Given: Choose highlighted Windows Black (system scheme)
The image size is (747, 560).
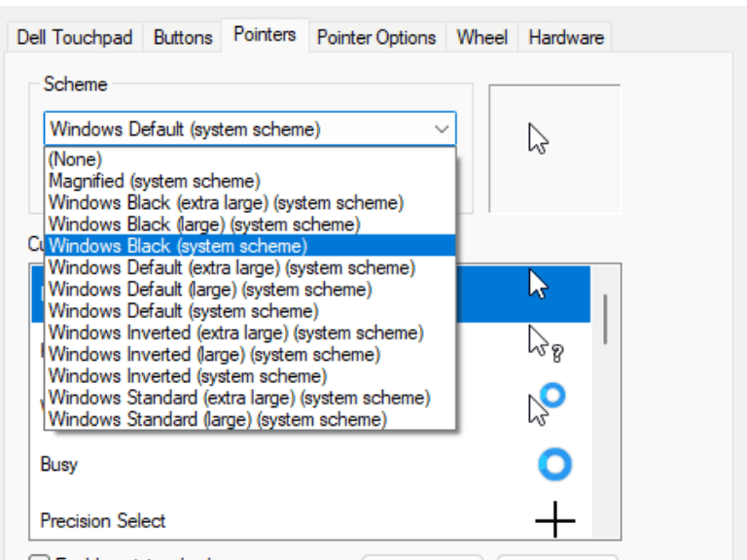Looking at the screenshot, I should click(x=250, y=246).
